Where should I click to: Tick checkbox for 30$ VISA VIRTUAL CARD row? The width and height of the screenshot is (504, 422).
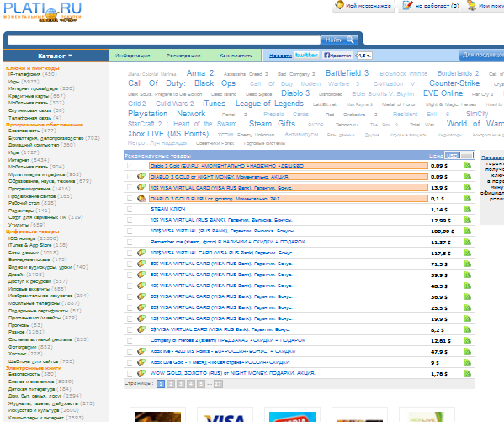pyautogui.click(x=130, y=296)
